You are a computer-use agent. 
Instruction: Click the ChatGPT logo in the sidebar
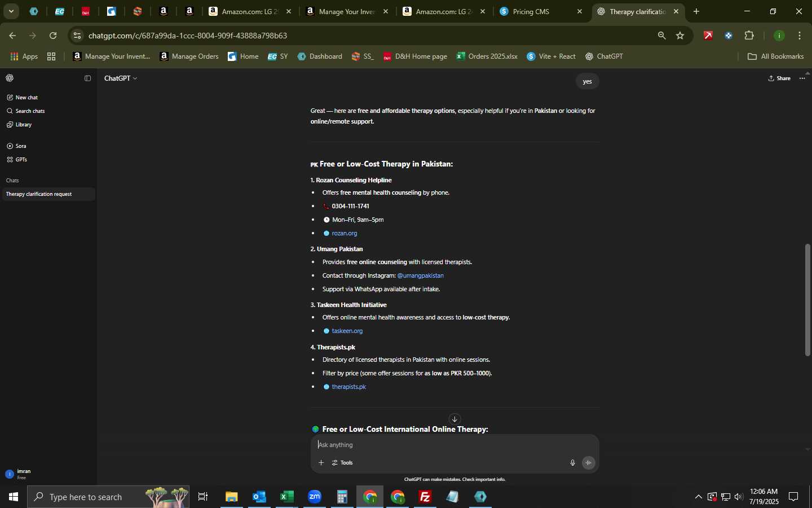[10, 78]
